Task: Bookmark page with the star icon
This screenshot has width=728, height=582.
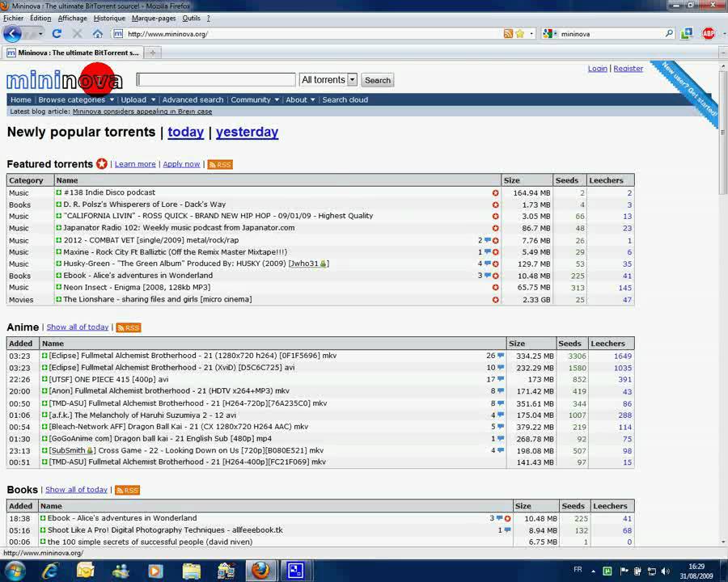Action: (x=520, y=34)
